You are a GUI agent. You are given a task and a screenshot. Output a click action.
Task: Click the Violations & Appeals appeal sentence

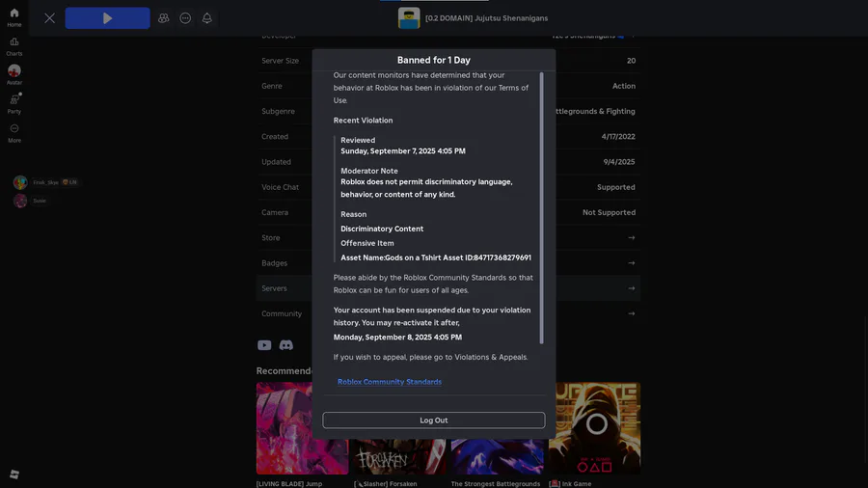tap(431, 357)
